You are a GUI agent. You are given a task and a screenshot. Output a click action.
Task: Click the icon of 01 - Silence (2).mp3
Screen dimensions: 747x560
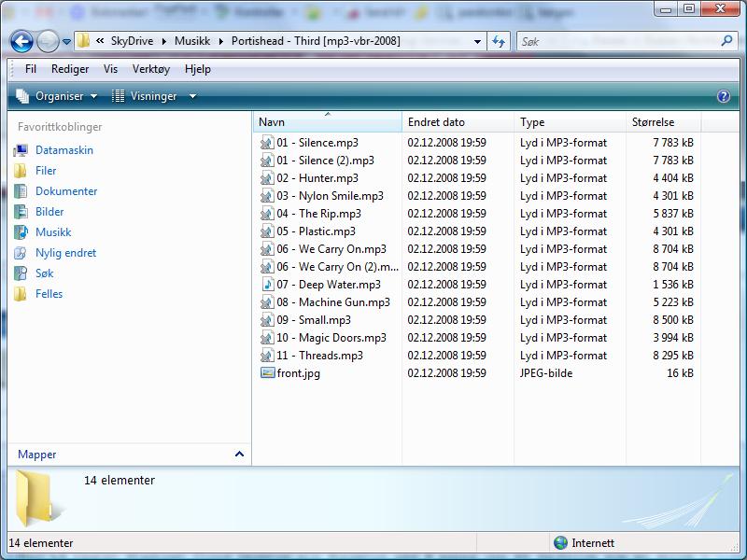click(267, 161)
